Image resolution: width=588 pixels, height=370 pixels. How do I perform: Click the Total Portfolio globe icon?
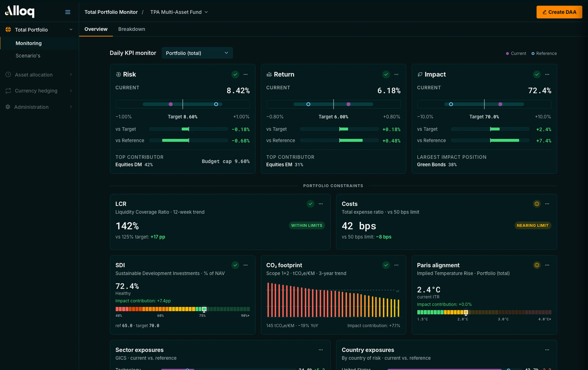[x=8, y=30]
